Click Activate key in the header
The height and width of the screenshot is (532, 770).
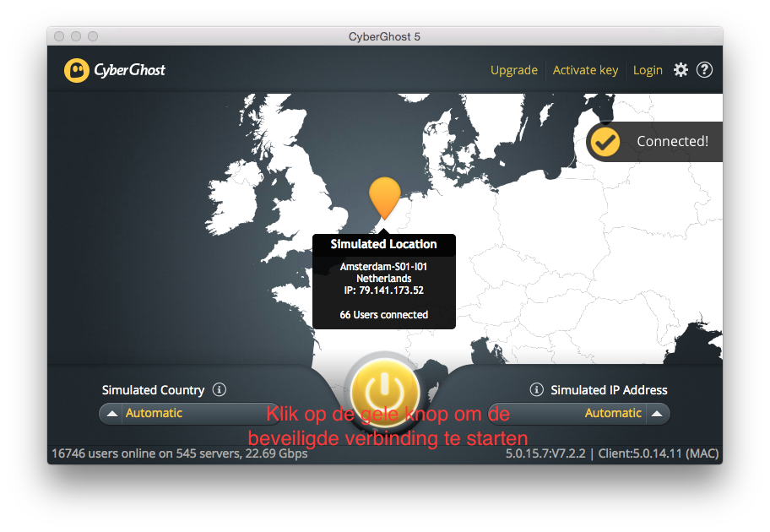tap(585, 70)
